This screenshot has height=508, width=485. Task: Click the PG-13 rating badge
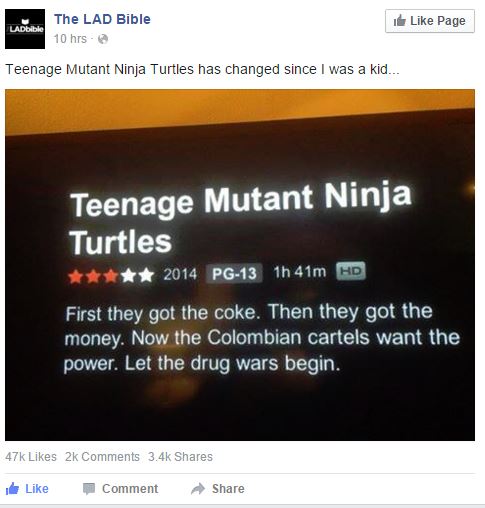[234, 273]
